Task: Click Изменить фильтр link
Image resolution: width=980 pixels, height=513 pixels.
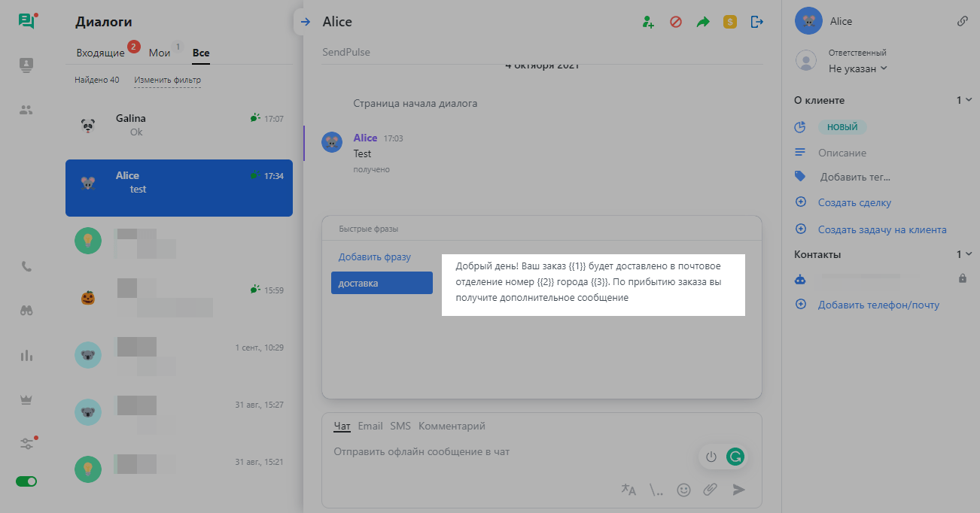Action: tap(167, 80)
